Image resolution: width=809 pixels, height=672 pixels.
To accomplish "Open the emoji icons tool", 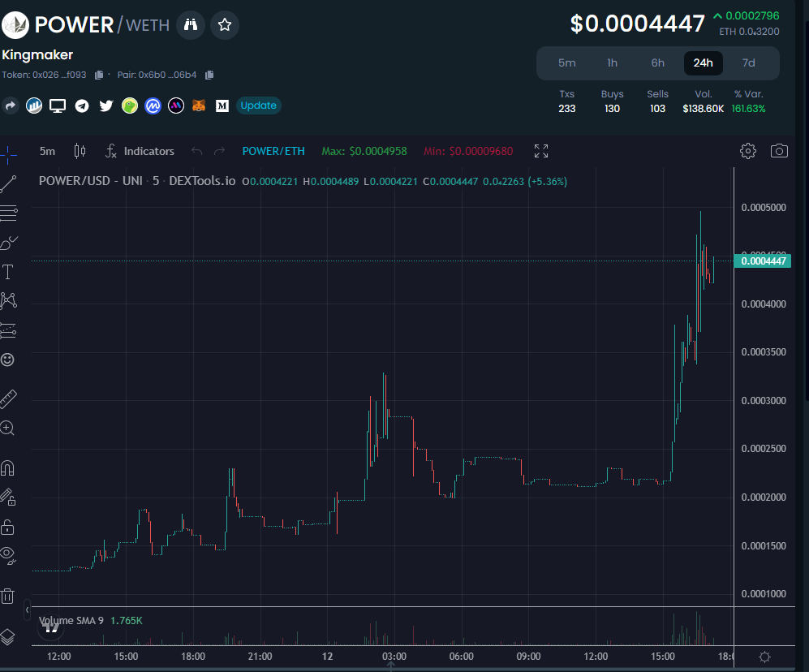I will pos(7,360).
